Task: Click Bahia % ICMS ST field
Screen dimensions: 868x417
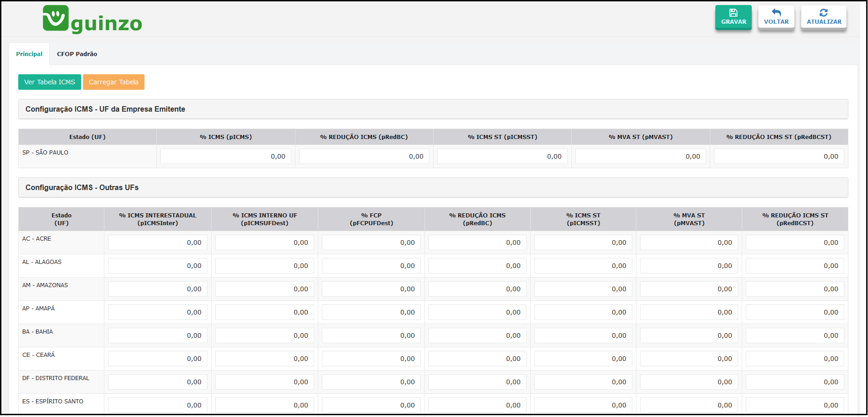Action: [x=583, y=335]
